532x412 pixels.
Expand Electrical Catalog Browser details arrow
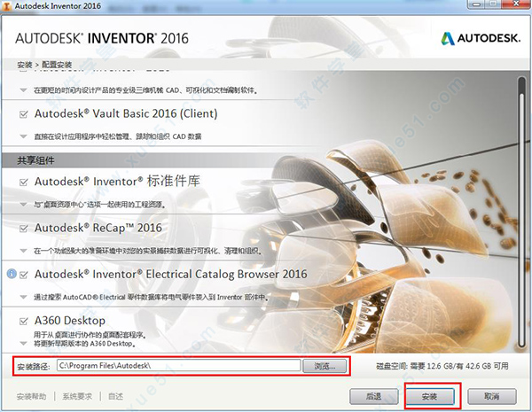(x=23, y=296)
